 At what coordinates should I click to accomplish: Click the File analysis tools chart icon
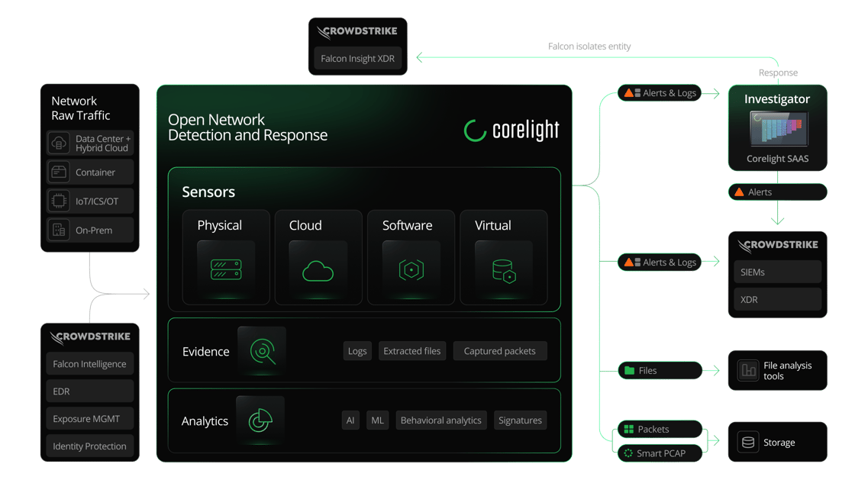[x=748, y=370]
